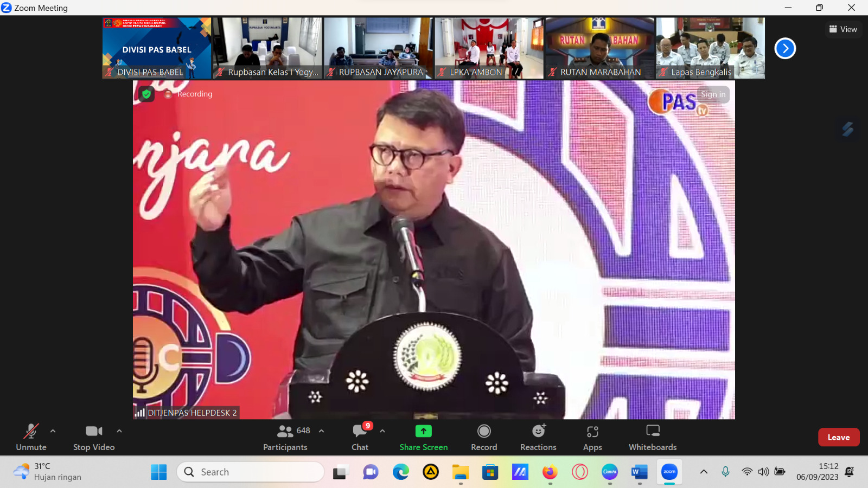Click the green encryption shield icon
Image resolution: width=868 pixels, height=488 pixels.
pyautogui.click(x=146, y=94)
